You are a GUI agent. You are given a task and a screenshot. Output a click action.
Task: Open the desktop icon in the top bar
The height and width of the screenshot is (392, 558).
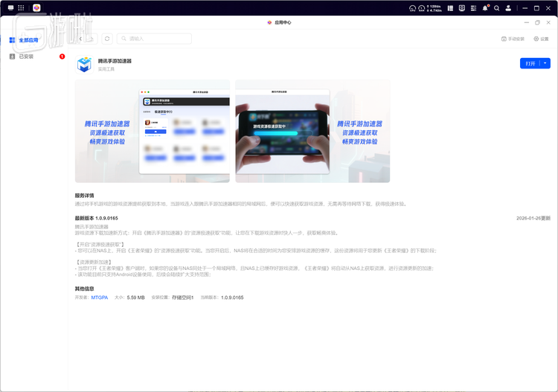click(10, 7)
